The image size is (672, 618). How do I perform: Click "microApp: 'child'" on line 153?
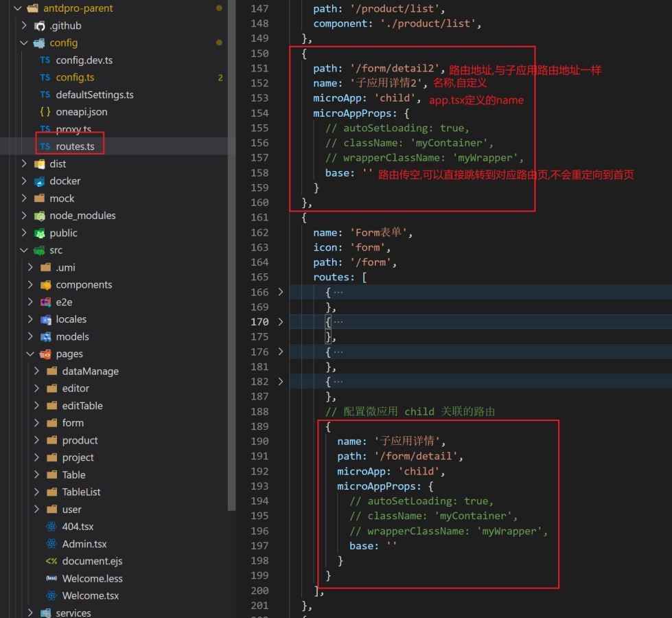364,98
